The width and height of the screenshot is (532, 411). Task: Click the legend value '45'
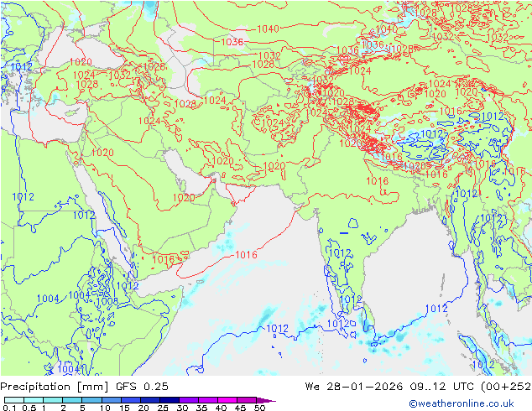(x=240, y=408)
